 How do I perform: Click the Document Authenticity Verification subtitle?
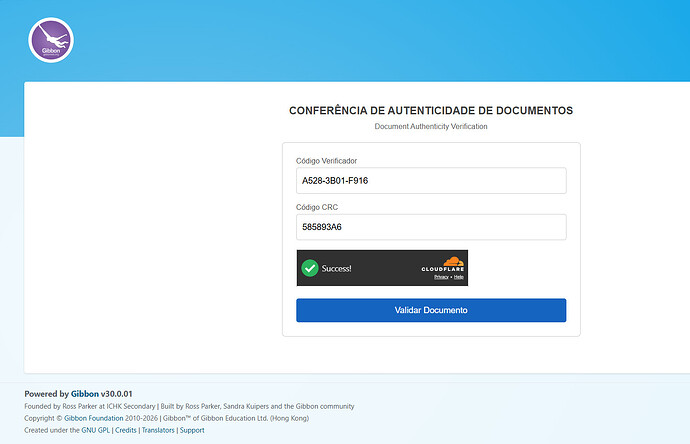(x=431, y=126)
